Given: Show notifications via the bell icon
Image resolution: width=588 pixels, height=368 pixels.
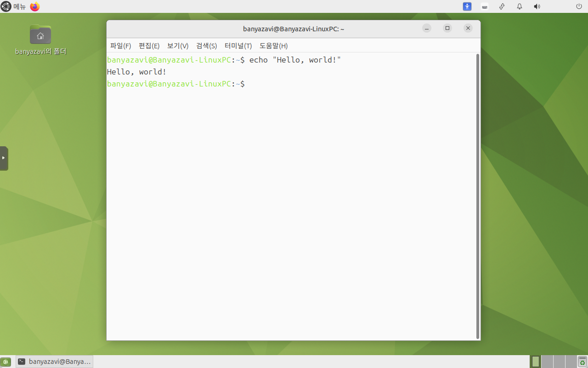Looking at the screenshot, I should coord(520,6).
